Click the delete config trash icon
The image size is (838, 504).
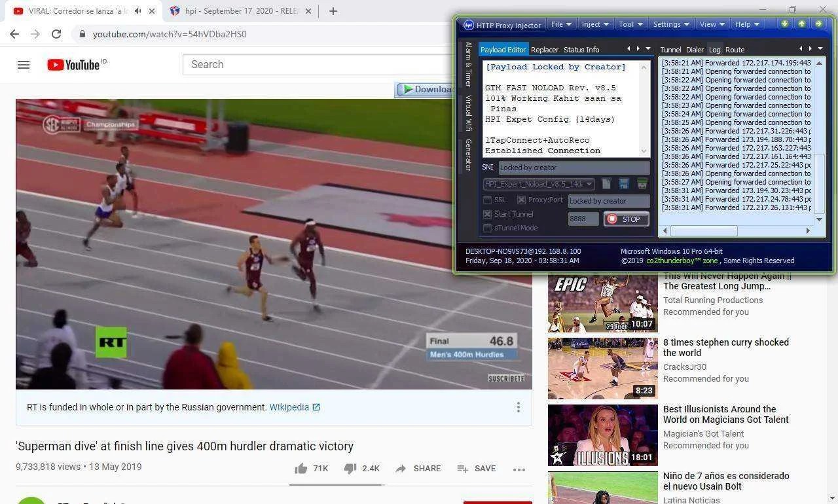pyautogui.click(x=642, y=184)
